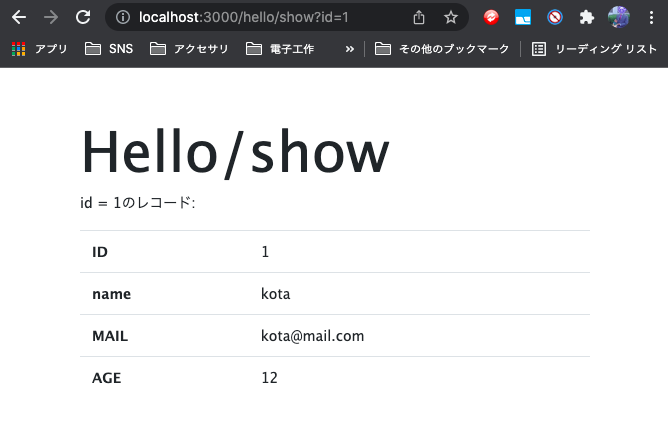The height and width of the screenshot is (433, 668).
Task: Click the age value 12
Action: point(269,378)
